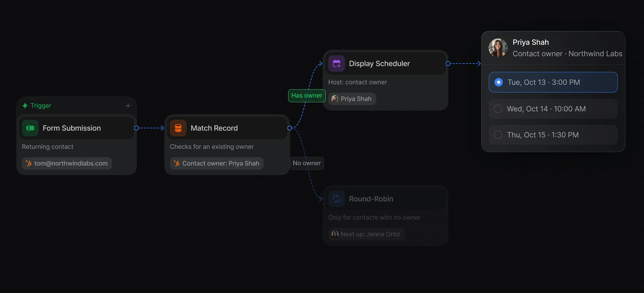Click the orange Match Record database icon
This screenshot has width=644, height=293.
[x=178, y=128]
